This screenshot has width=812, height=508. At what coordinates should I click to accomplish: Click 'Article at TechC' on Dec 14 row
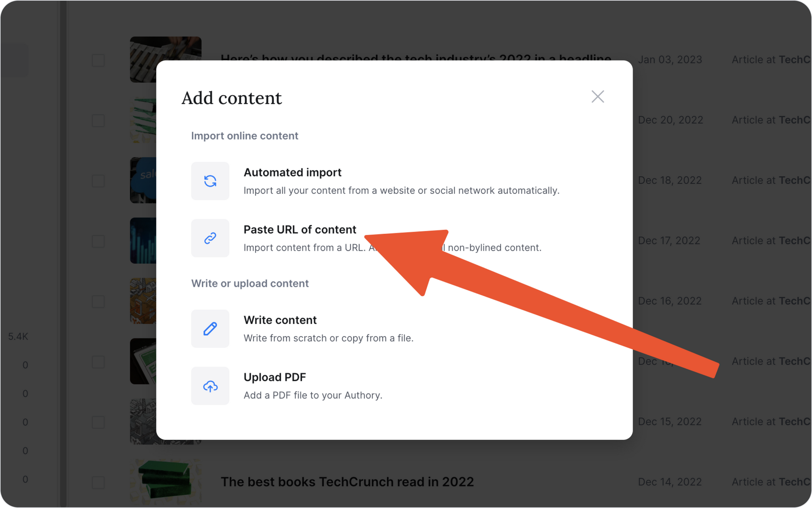click(x=771, y=482)
